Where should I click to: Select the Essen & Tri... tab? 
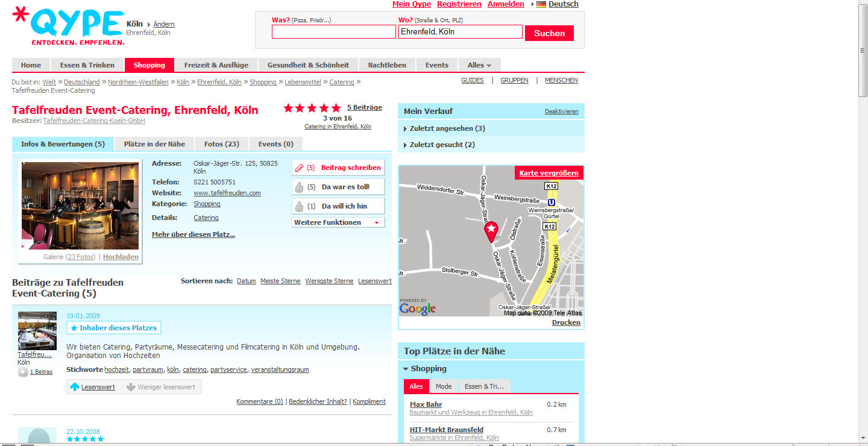coord(485,386)
